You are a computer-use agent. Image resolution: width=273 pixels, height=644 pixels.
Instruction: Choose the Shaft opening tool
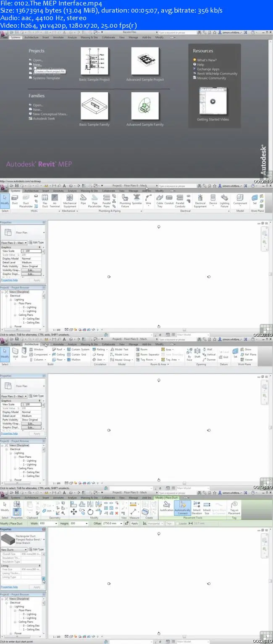197,352
